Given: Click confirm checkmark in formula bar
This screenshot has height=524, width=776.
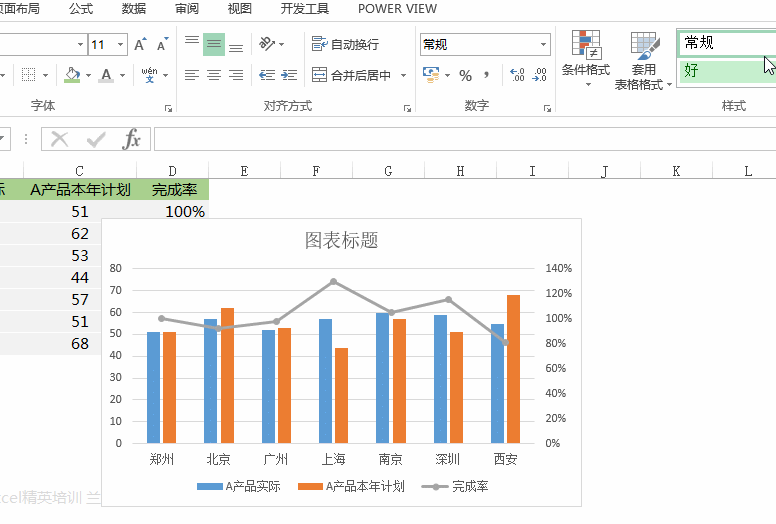Looking at the screenshot, I should (96, 140).
